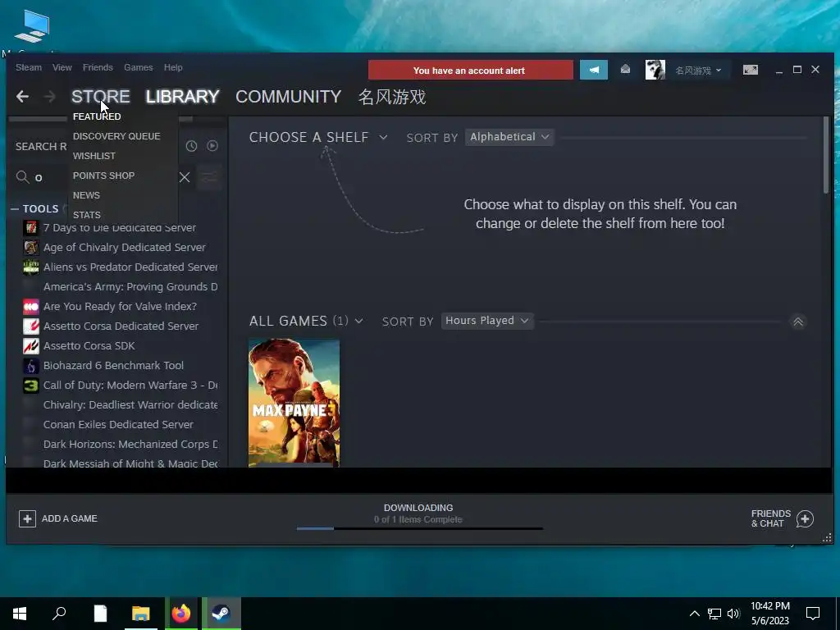Open advanced filter settings icon
This screenshot has width=840, height=630.
209,177
